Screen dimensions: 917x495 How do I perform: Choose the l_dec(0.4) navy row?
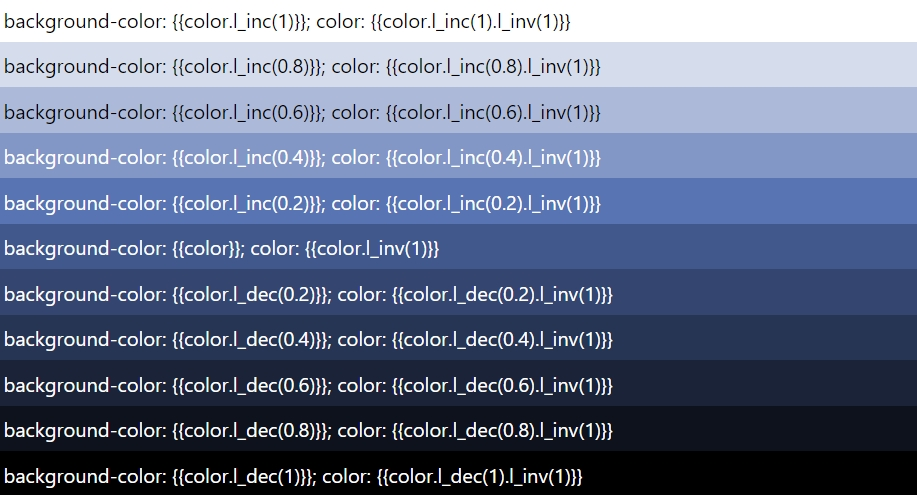(x=458, y=338)
